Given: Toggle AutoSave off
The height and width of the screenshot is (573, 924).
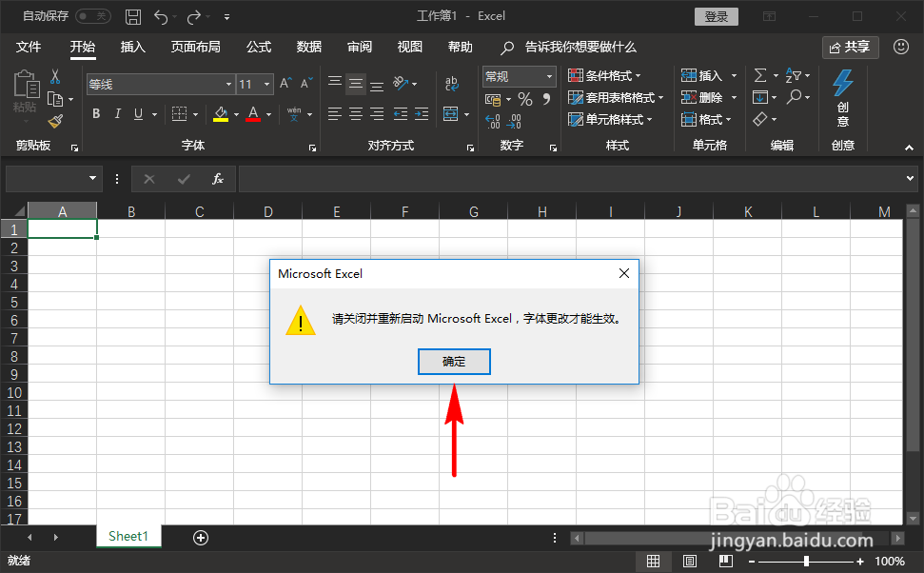Looking at the screenshot, I should click(92, 16).
